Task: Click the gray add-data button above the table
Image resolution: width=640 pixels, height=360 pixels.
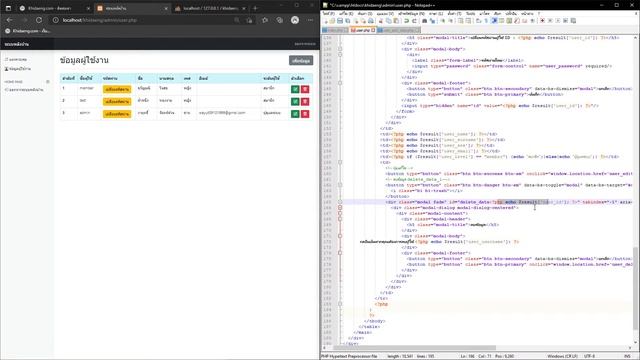Action: click(301, 60)
